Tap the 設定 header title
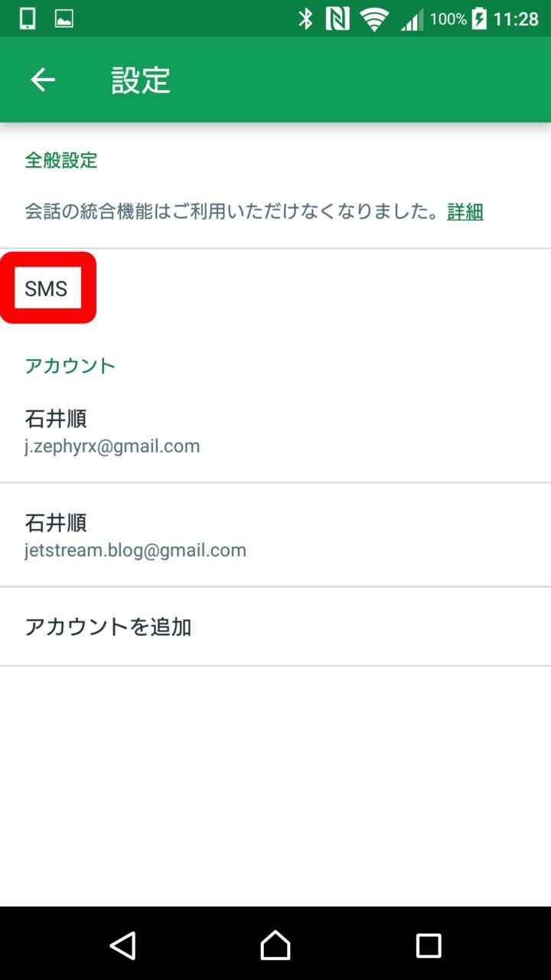 141,80
